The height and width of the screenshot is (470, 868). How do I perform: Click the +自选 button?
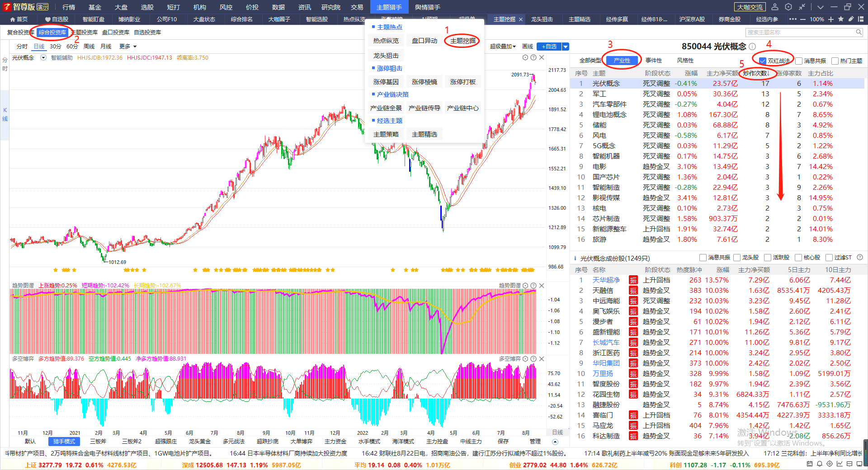[x=549, y=47]
